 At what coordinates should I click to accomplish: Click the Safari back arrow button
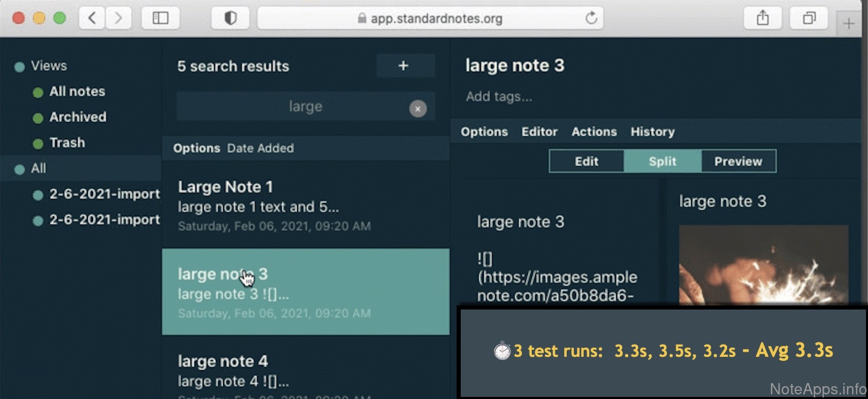[93, 19]
